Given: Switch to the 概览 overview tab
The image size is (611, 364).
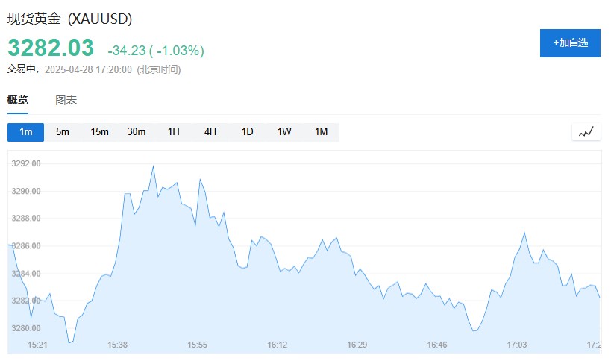Looking at the screenshot, I should 18,100.
